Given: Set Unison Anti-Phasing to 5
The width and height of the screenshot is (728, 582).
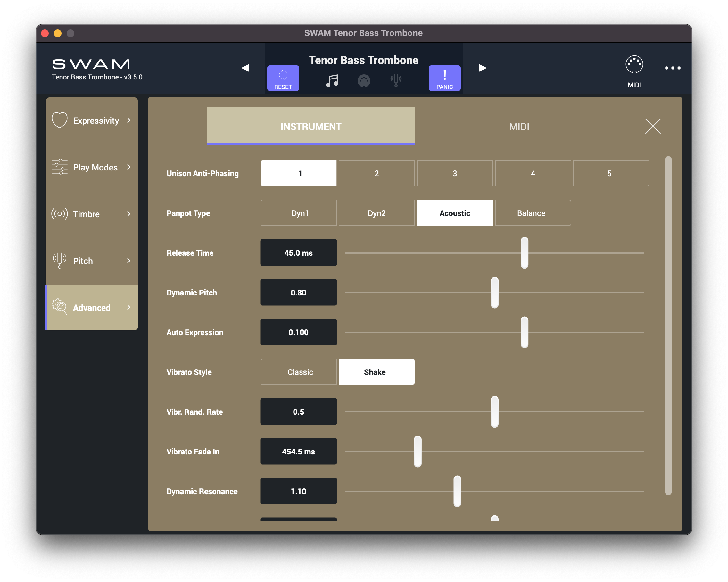Looking at the screenshot, I should pyautogui.click(x=611, y=173).
